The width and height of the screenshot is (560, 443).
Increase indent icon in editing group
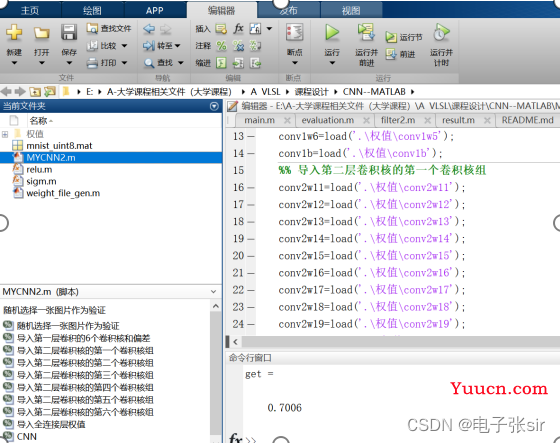[x=238, y=63]
